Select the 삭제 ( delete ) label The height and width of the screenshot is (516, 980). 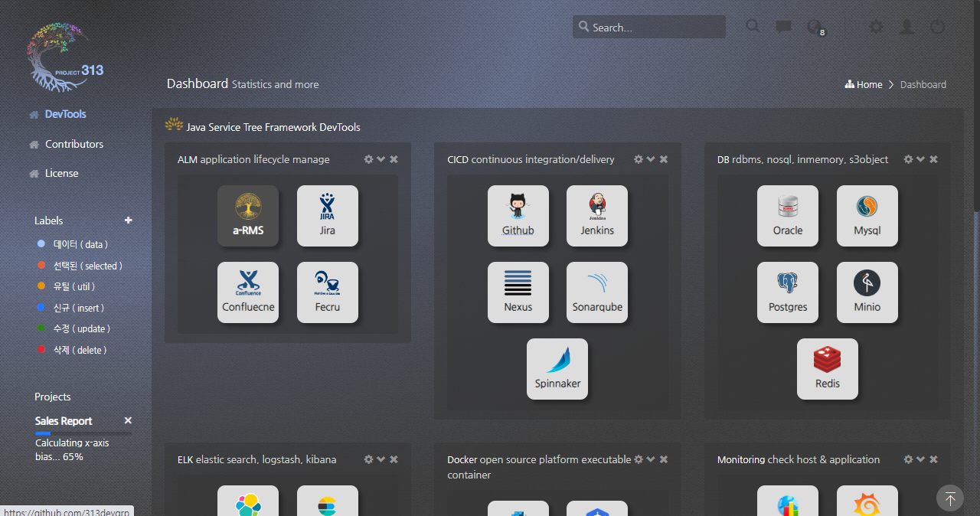coord(72,350)
